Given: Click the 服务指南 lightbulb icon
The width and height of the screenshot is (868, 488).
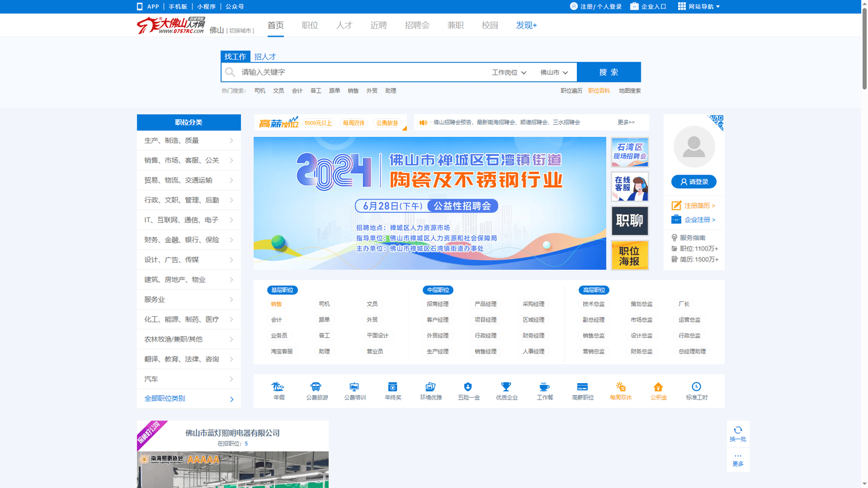Looking at the screenshot, I should coord(675,238).
